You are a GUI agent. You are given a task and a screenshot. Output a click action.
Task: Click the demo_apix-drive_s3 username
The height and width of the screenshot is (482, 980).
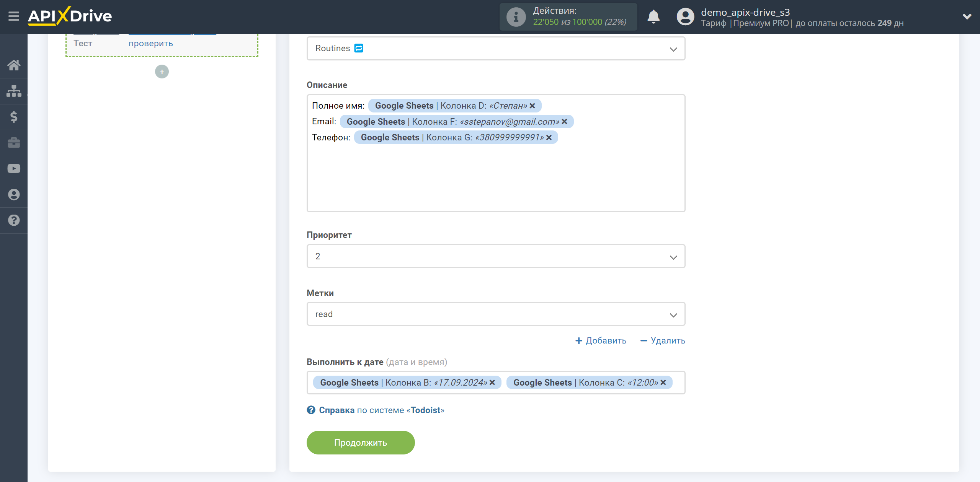tap(745, 12)
